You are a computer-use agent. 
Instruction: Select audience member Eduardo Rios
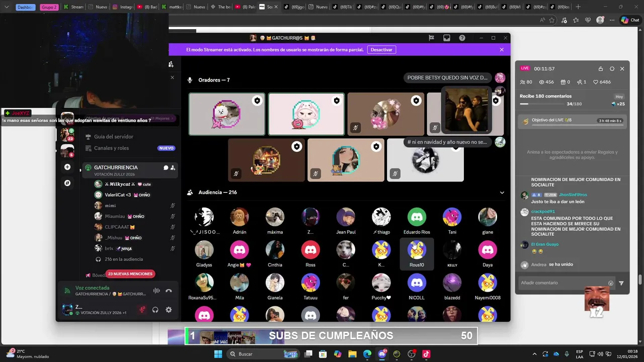pyautogui.click(x=417, y=221)
